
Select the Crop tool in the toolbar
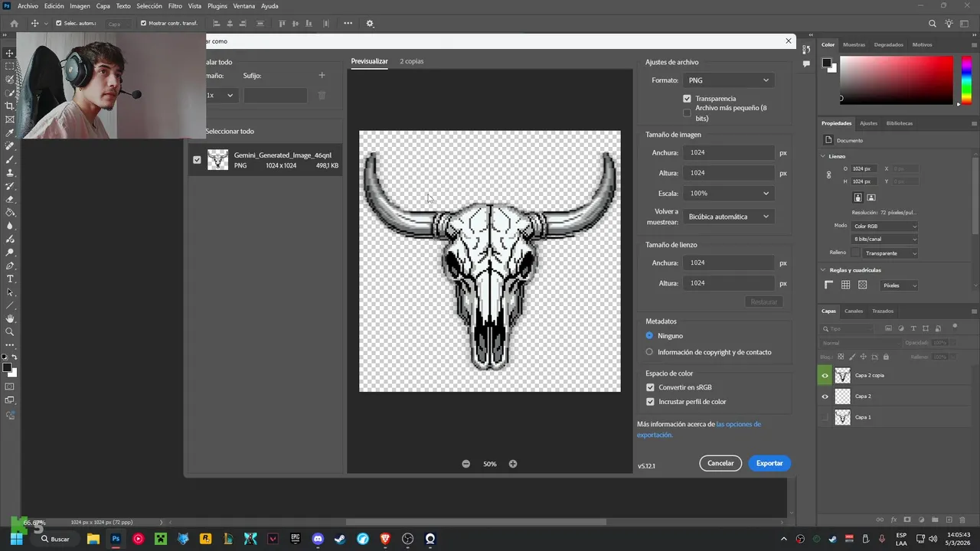coord(10,106)
